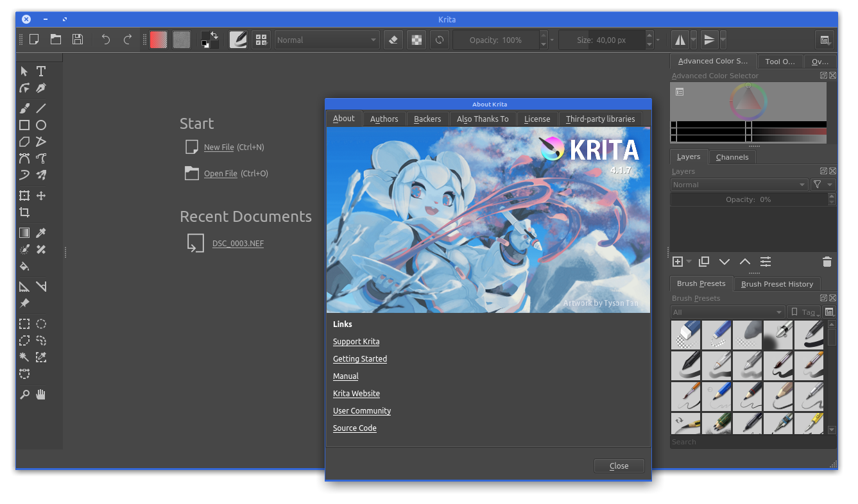Switch to Brush Preset History tab
The height and width of the screenshot is (504, 858).
coord(777,284)
